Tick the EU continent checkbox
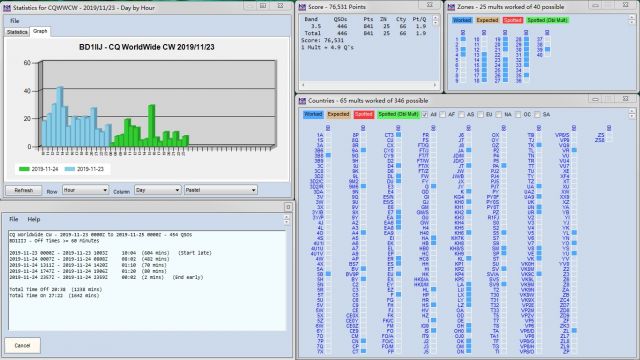The image size is (640, 360). [480, 115]
